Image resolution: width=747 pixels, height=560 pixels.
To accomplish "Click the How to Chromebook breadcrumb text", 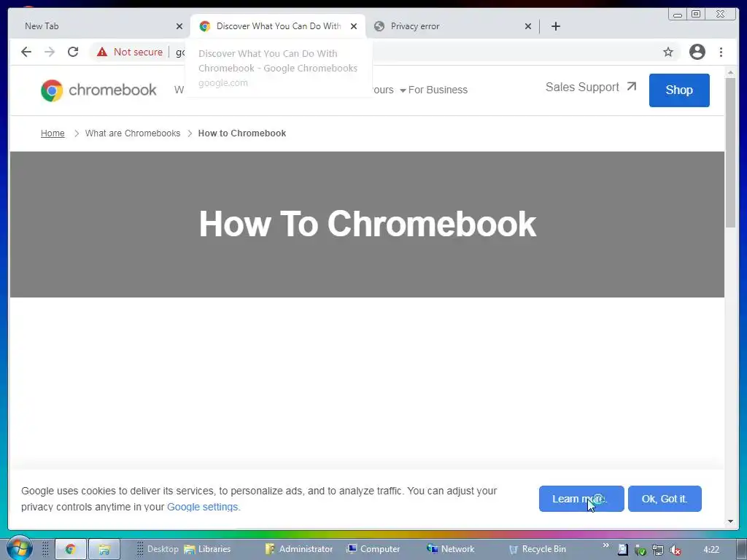I will coord(242,133).
